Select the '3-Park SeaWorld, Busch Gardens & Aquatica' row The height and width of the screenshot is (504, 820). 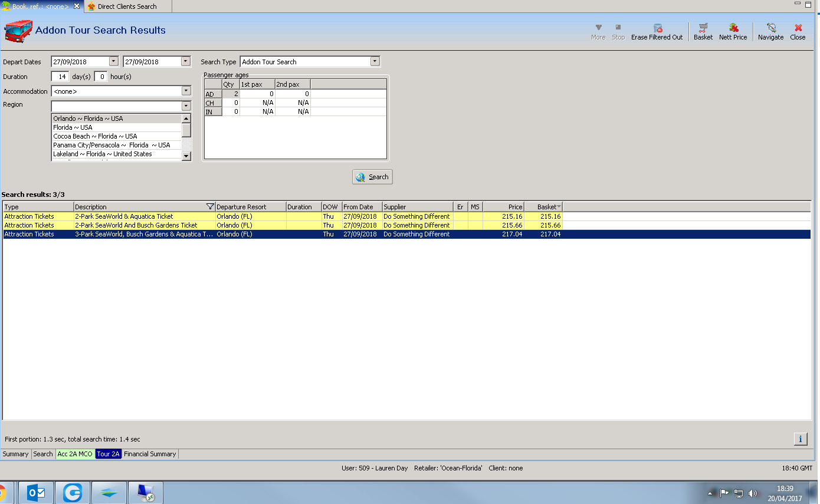point(407,234)
